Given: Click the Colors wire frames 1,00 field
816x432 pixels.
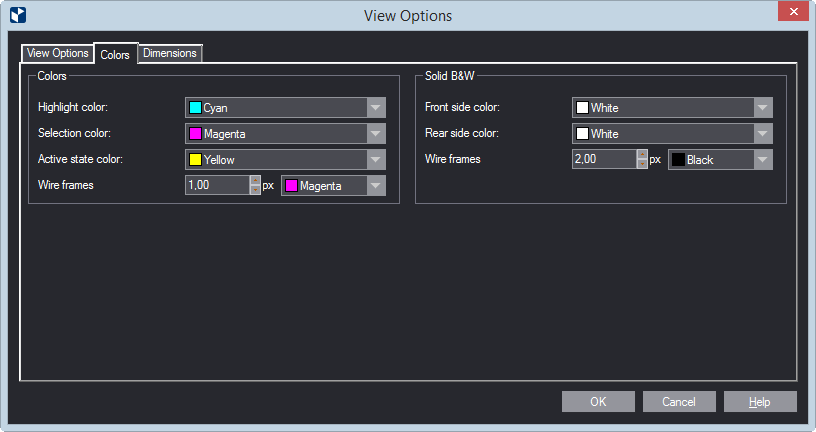Looking at the screenshot, I should click(x=218, y=185).
